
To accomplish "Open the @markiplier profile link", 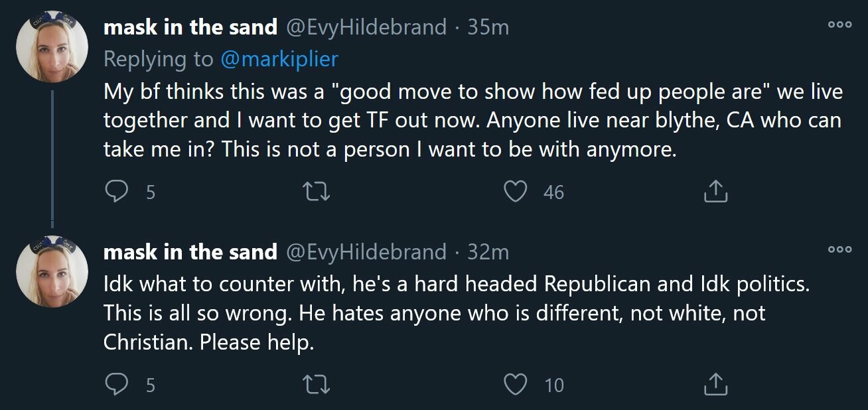I will pyautogui.click(x=279, y=59).
